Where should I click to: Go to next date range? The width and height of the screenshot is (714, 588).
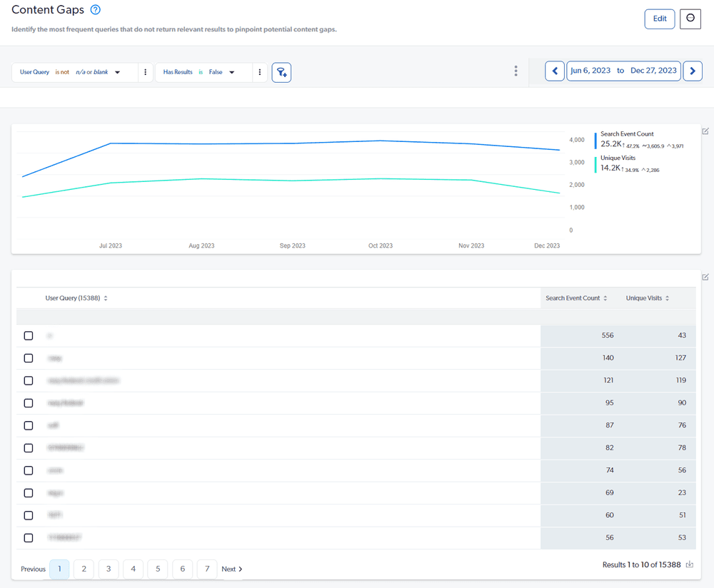point(693,71)
